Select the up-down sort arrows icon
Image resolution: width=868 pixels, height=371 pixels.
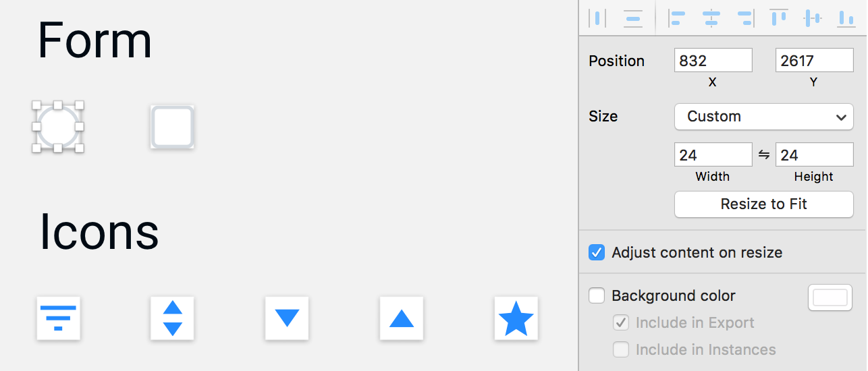coord(173,318)
